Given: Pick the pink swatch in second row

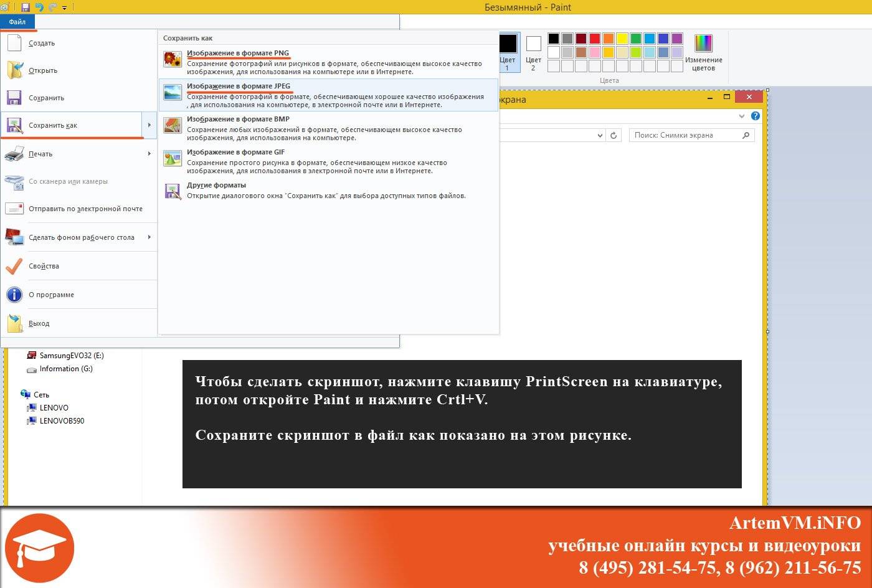Looking at the screenshot, I should 595,52.
